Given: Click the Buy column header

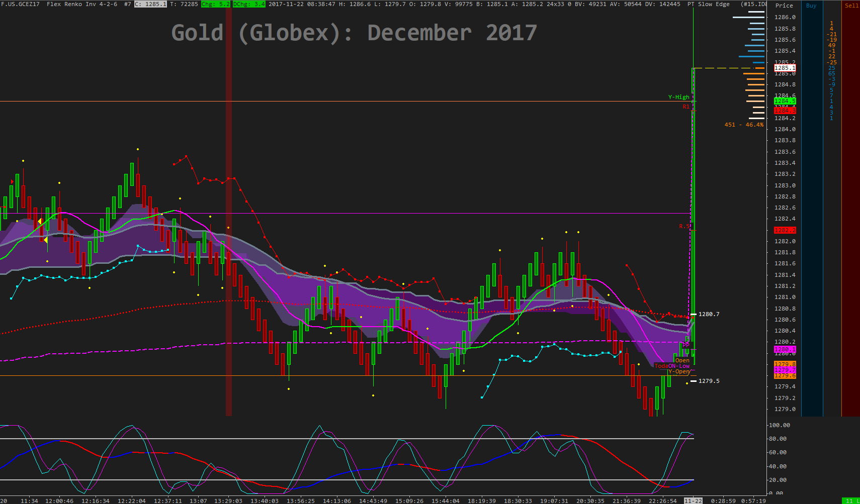Looking at the screenshot, I should (811, 6).
